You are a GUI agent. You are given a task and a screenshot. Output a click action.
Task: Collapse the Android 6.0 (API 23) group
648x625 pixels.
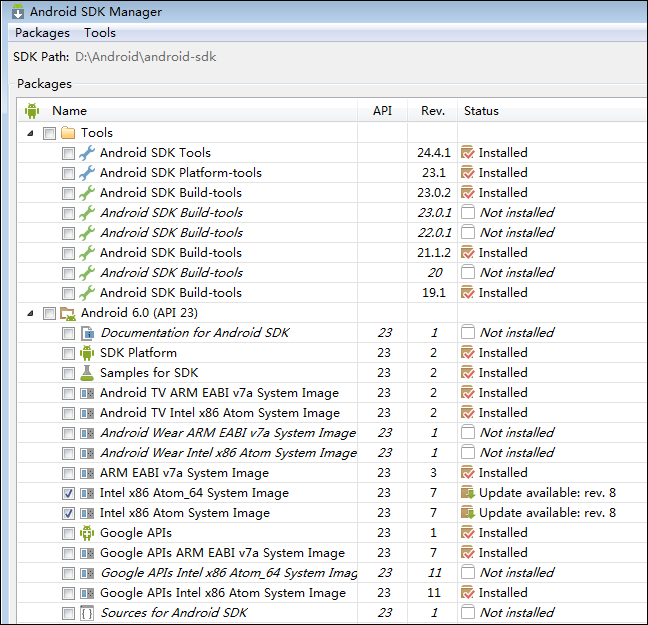point(30,313)
